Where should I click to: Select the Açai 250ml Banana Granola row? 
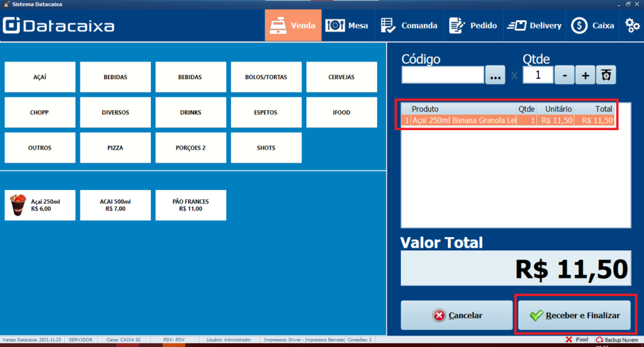click(508, 120)
